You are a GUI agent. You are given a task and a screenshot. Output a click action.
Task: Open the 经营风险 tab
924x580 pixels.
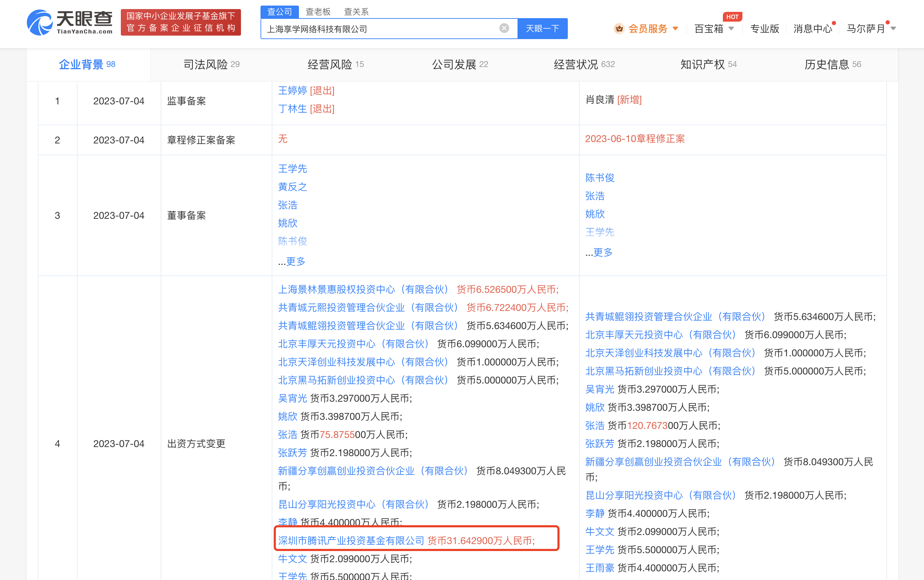(x=336, y=65)
